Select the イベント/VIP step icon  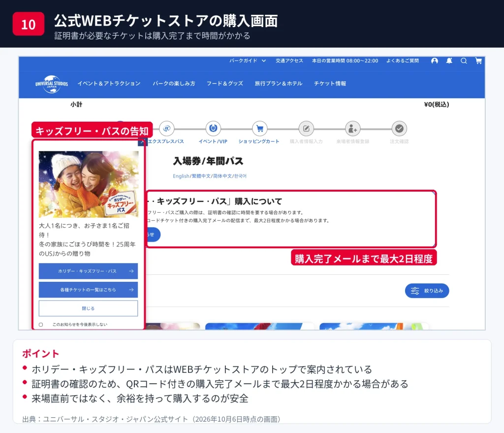(213, 129)
